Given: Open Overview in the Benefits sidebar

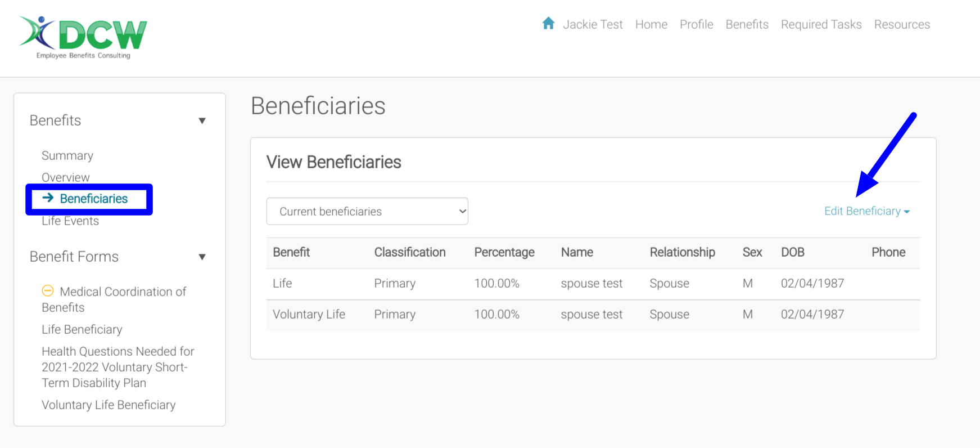Looking at the screenshot, I should click(66, 177).
